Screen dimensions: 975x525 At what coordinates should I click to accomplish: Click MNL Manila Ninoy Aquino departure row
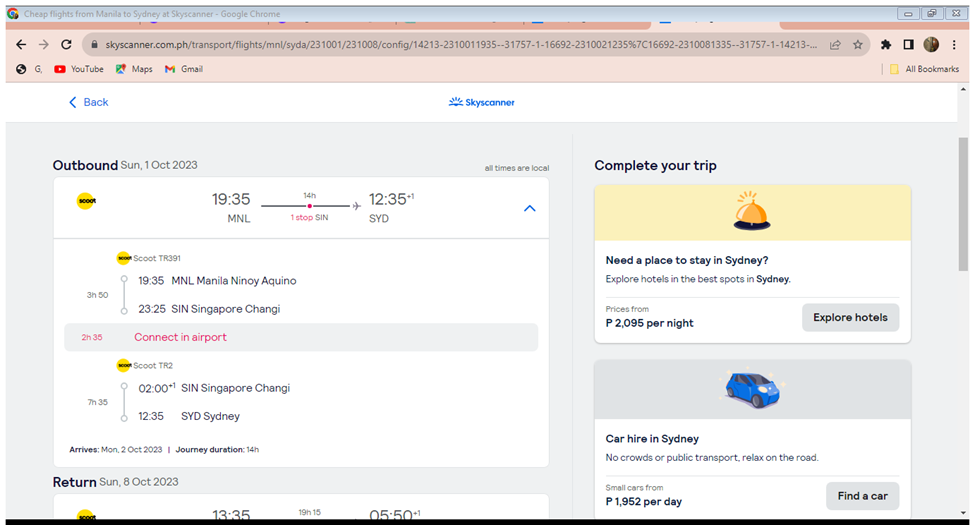(217, 281)
